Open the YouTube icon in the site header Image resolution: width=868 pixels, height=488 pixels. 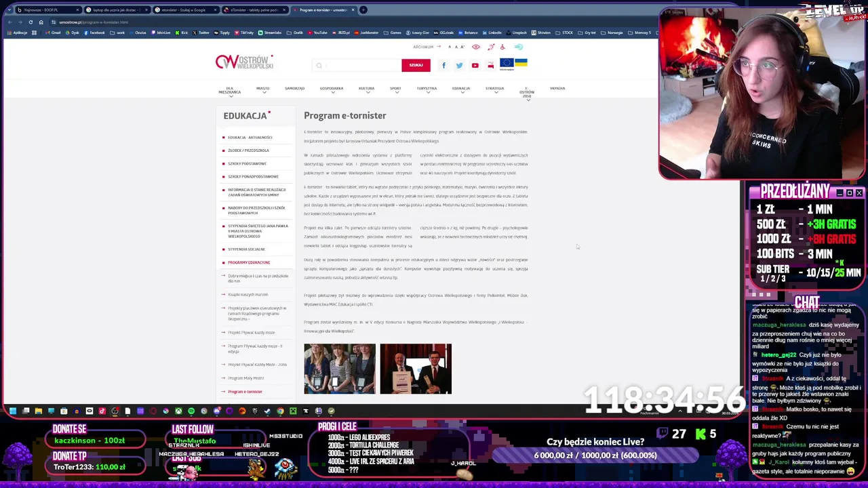[475, 66]
